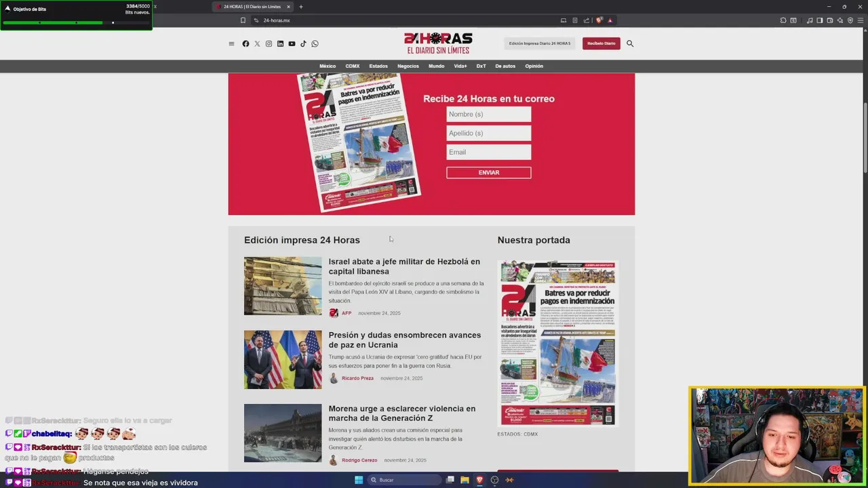Open the media control music note icon

click(810, 20)
